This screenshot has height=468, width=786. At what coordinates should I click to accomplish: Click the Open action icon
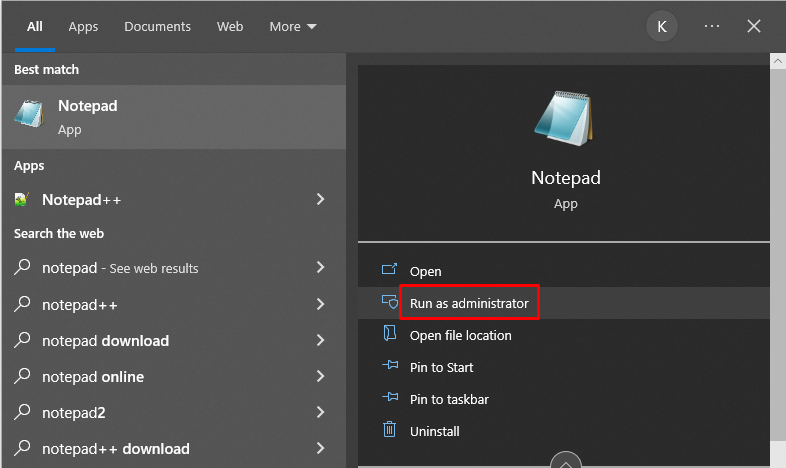click(389, 270)
